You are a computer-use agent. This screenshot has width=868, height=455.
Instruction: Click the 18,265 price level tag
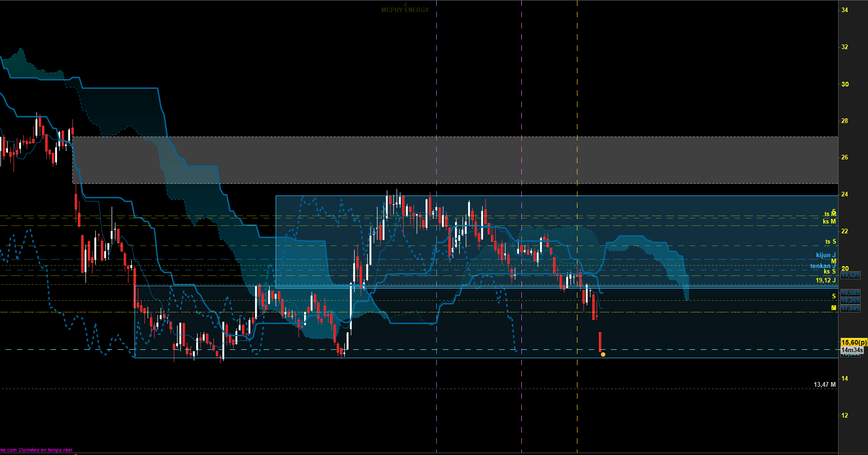click(850, 300)
